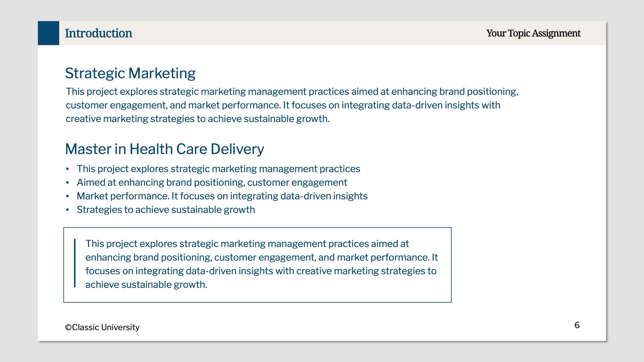Click the blue square in the header
This screenshot has height=362, width=644.
[48, 33]
